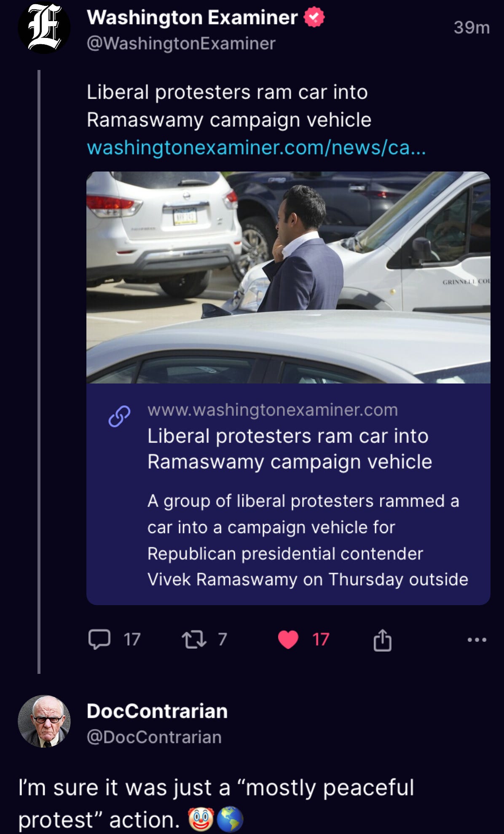Open the share icon on the post
This screenshot has height=834, width=504.
383,640
